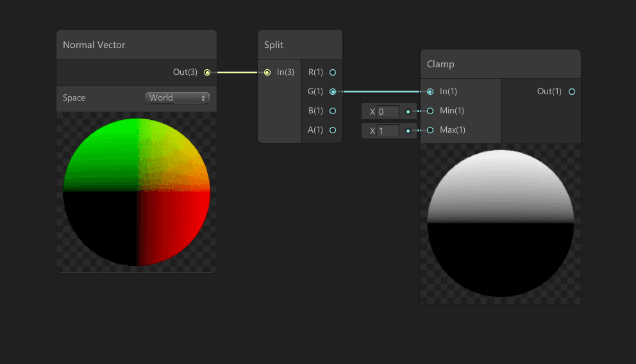Click the Clamp Min(1) input port
This screenshot has width=636, height=364.
click(x=430, y=111)
